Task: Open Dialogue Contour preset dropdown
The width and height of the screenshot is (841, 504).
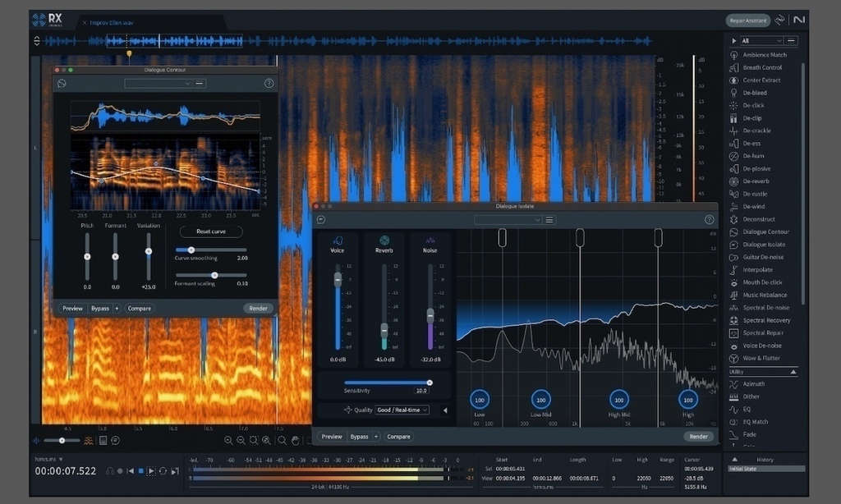Action: 158,83
